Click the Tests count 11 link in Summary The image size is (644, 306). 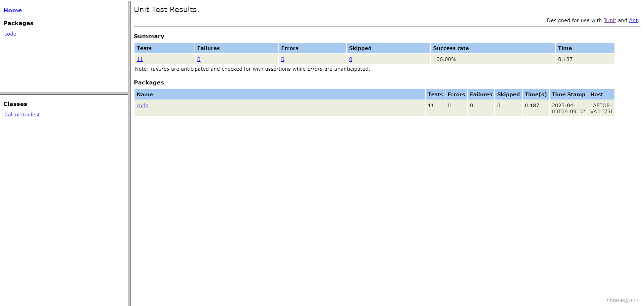tap(140, 59)
